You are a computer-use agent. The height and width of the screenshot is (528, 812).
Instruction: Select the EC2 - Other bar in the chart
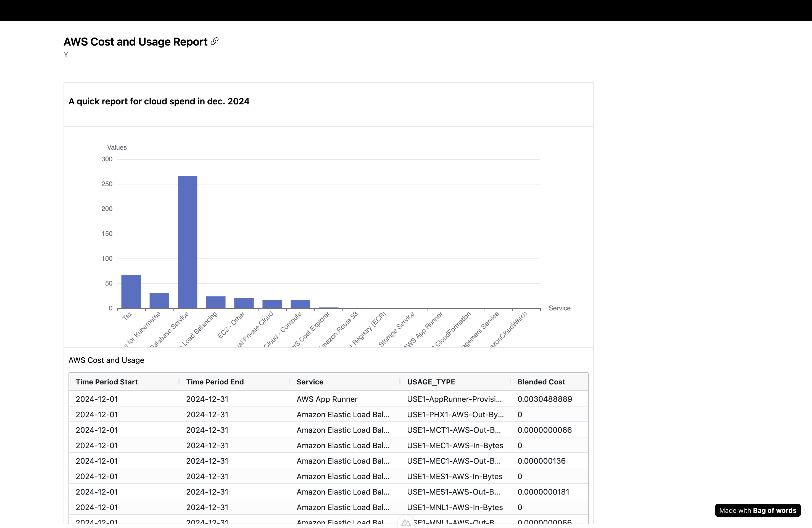tap(244, 303)
